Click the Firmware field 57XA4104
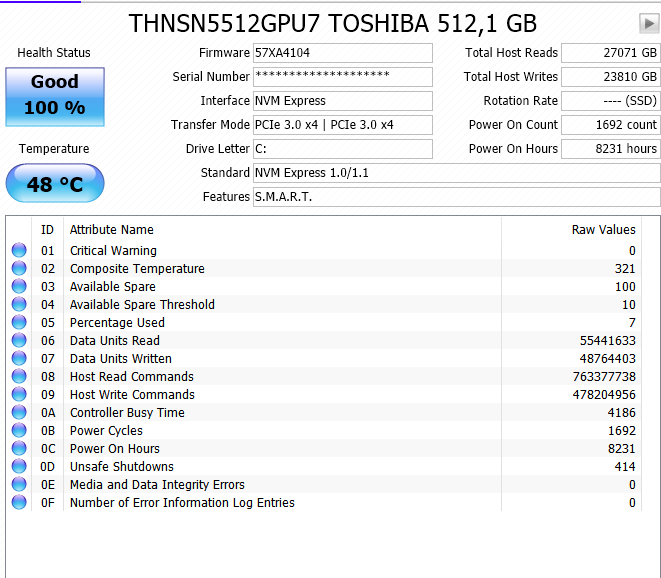 (343, 53)
